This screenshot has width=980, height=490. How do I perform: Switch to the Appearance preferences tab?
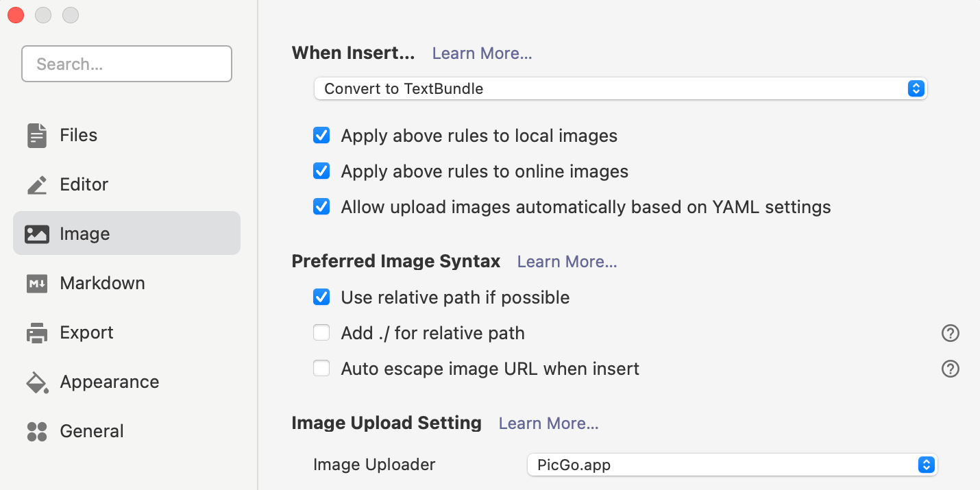pyautogui.click(x=109, y=382)
